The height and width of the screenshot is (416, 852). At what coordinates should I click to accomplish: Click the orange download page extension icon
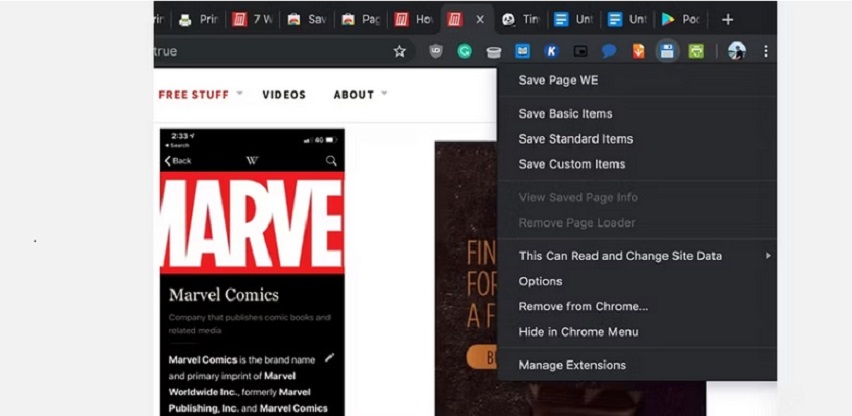(638, 52)
